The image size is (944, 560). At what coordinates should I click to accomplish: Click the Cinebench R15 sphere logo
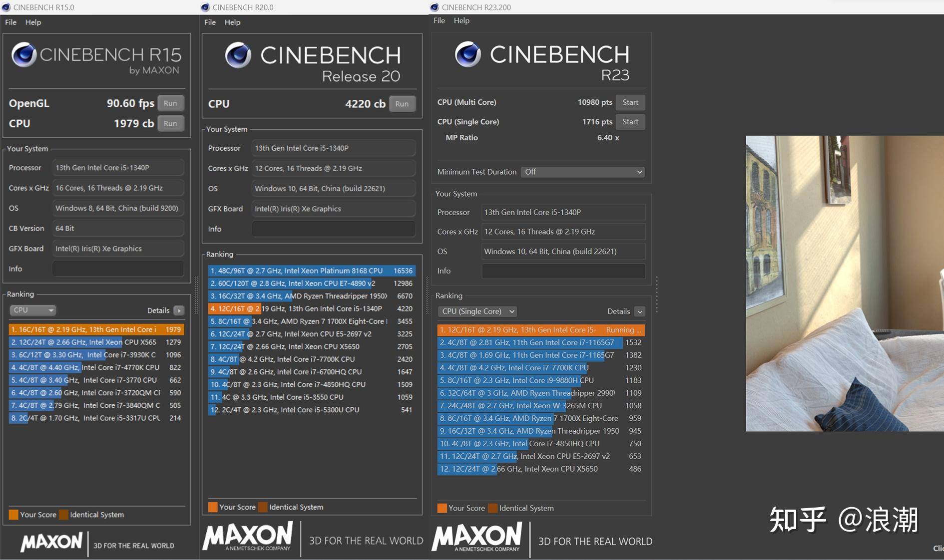[24, 54]
